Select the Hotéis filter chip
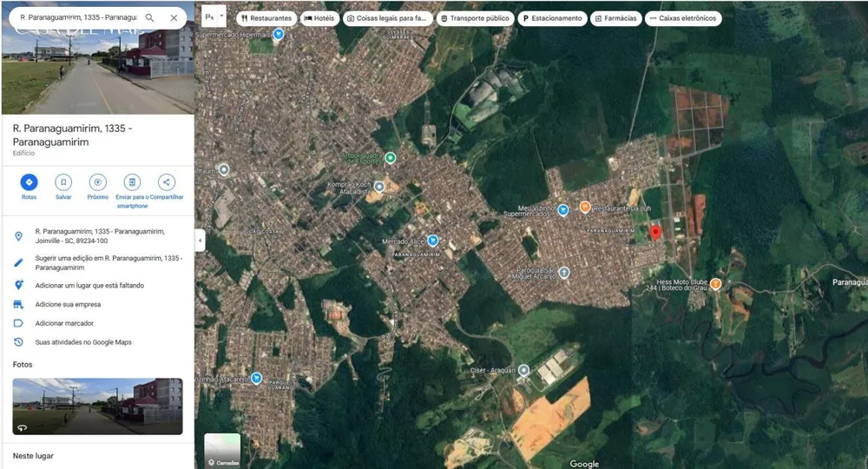 click(x=320, y=18)
